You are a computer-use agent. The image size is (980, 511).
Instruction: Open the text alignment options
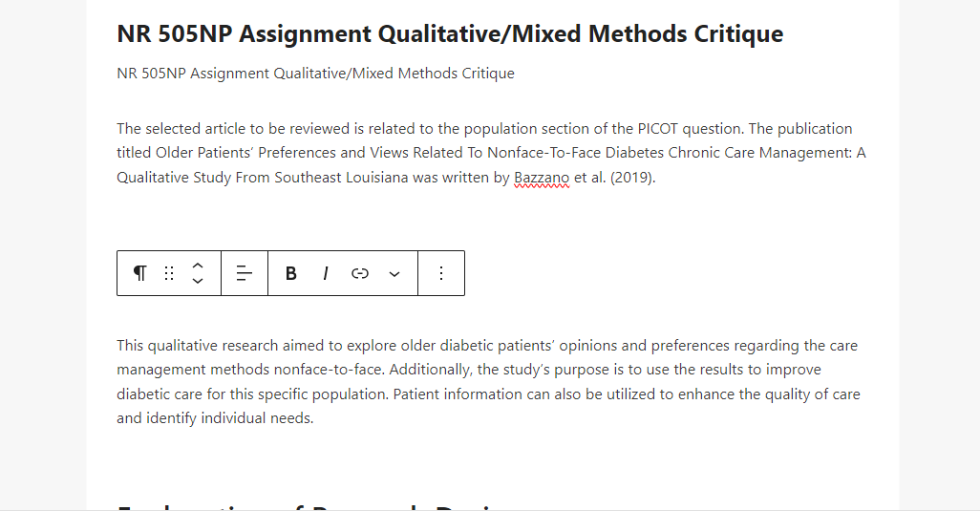(x=245, y=273)
